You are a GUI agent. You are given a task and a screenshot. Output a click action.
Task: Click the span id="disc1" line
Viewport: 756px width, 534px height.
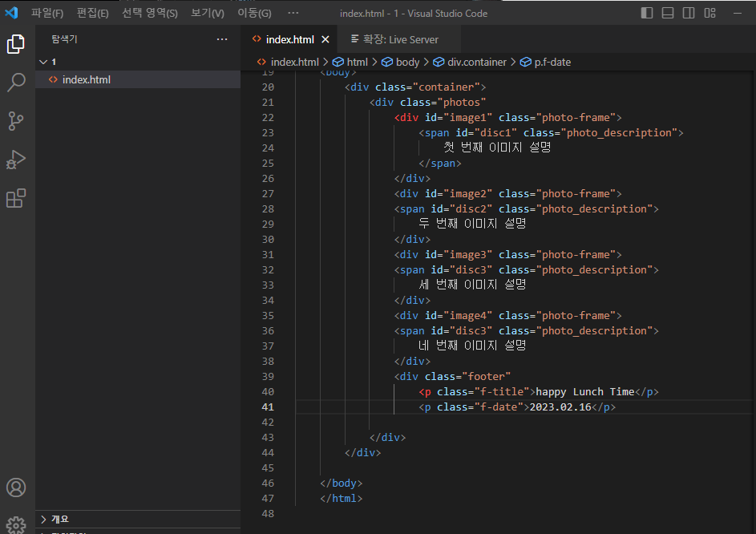tap(551, 132)
